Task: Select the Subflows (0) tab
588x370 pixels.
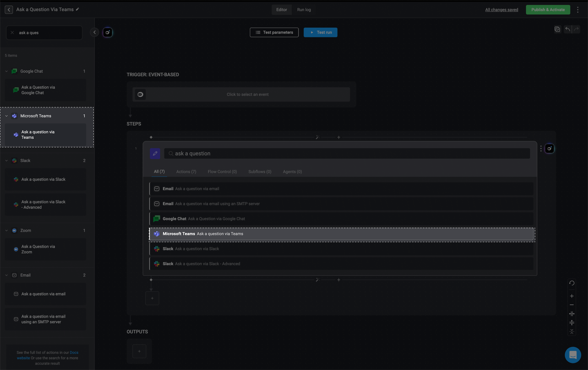Action: click(260, 172)
